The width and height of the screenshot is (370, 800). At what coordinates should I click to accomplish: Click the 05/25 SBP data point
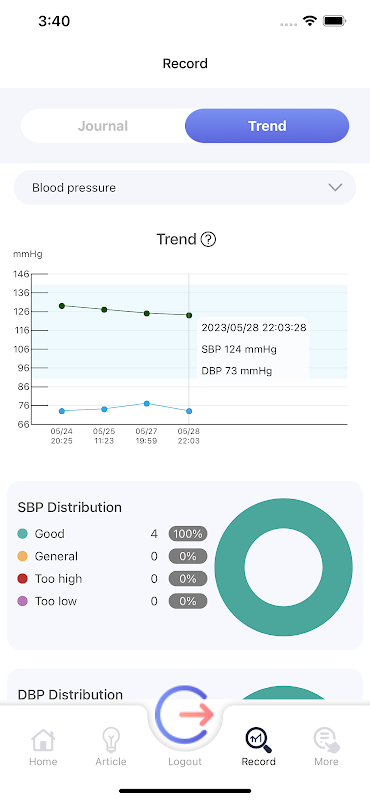coord(104,310)
